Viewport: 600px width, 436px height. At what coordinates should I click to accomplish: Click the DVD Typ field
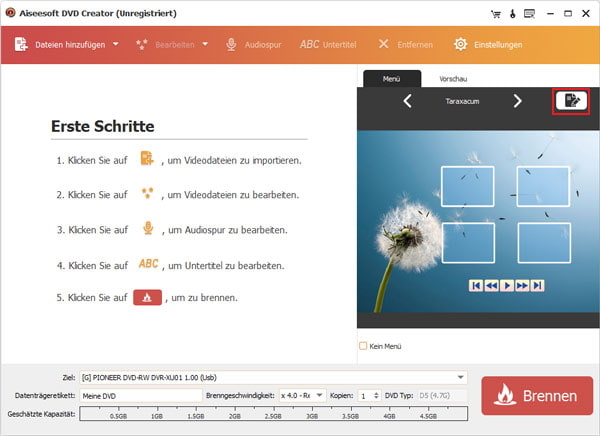coord(443,395)
